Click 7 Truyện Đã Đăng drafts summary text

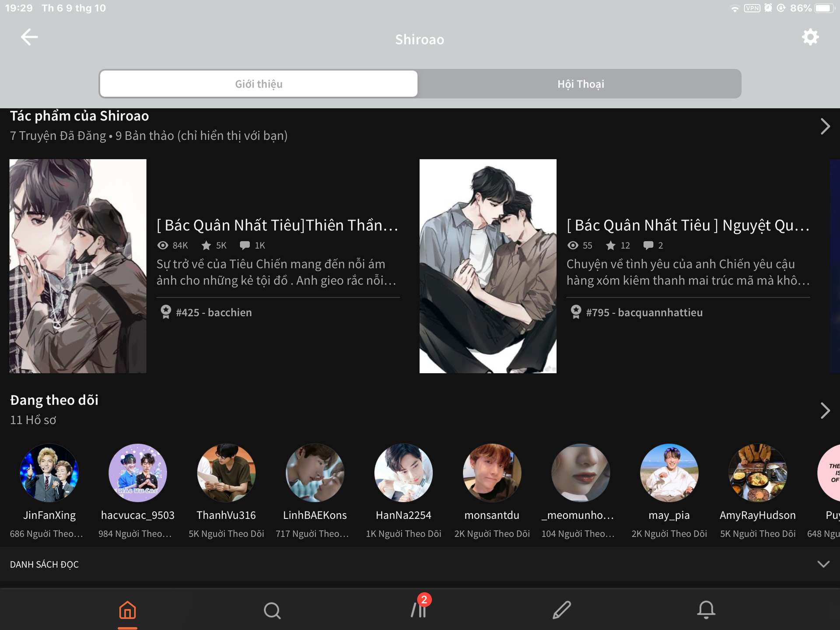tap(149, 136)
